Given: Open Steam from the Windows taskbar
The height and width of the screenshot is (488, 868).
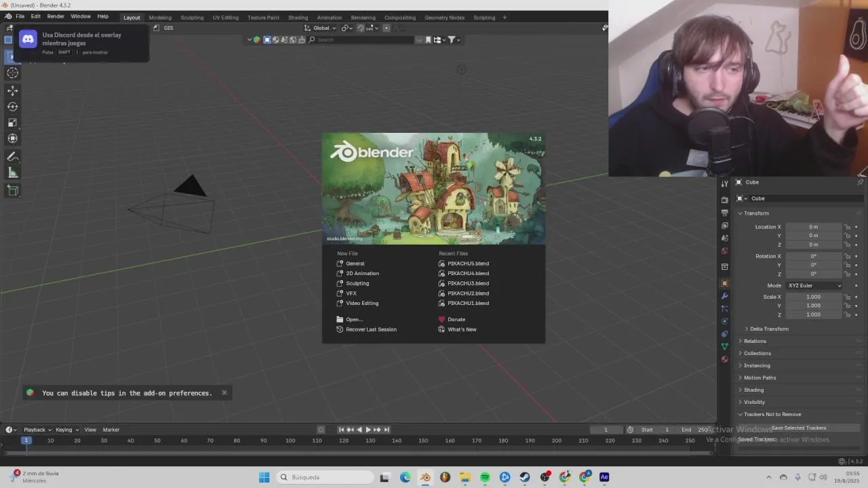Looking at the screenshot, I should (525, 477).
